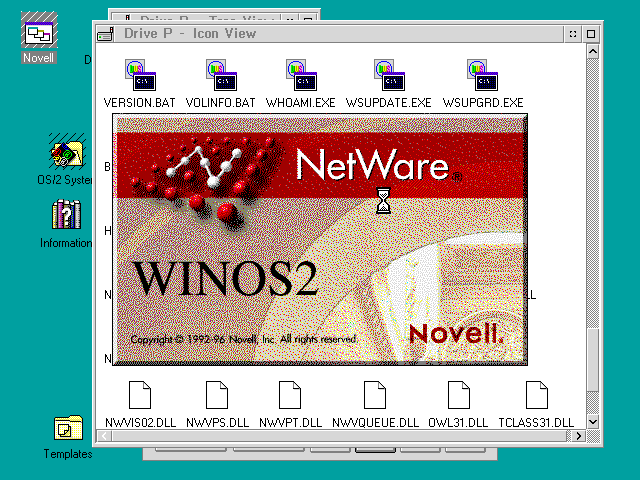Select the VOLINFO.BAT file icon

tap(221, 75)
